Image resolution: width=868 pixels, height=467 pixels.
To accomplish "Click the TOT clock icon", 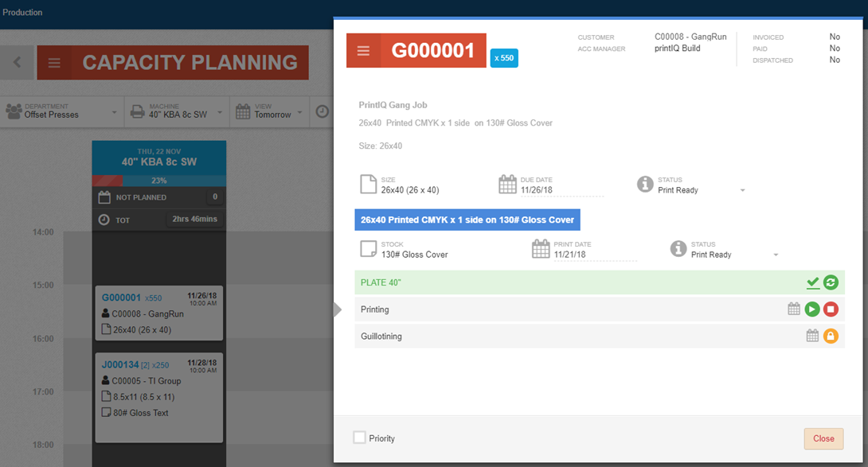I will coord(104,220).
